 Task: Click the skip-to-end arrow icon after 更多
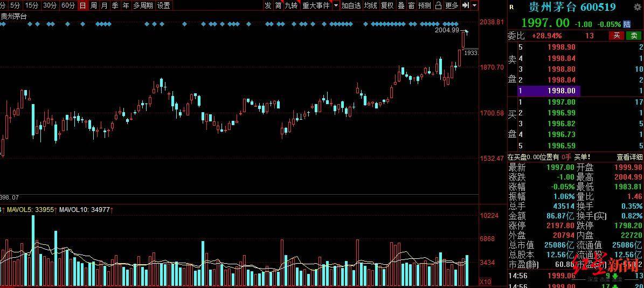[x=465, y=5]
